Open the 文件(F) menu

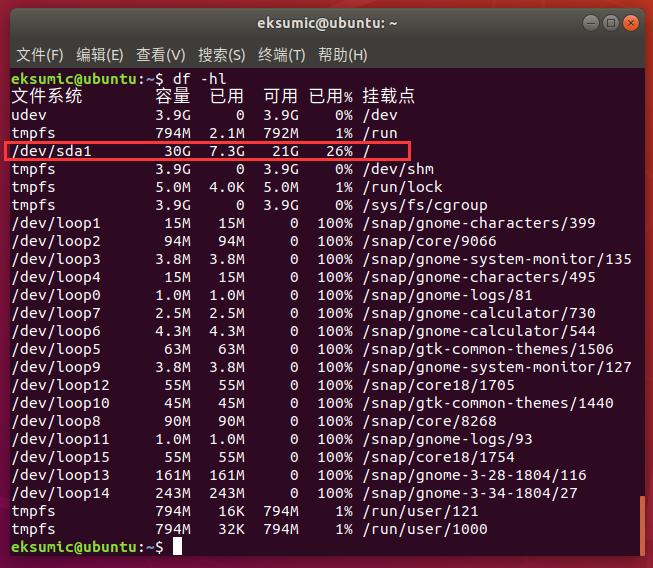coord(40,54)
